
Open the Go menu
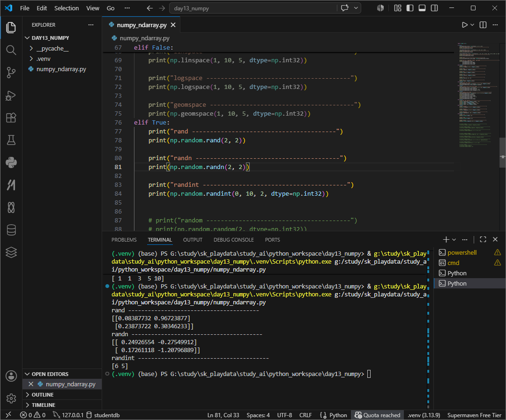pos(111,8)
